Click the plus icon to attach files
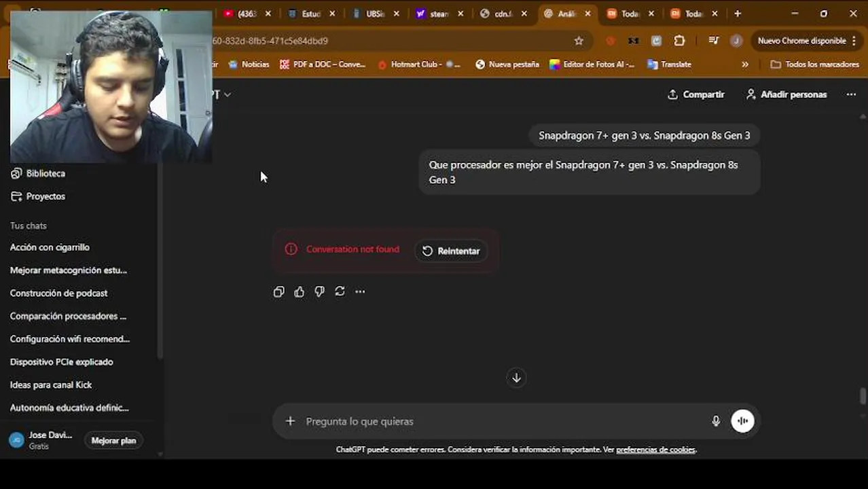The width and height of the screenshot is (868, 489). click(x=290, y=421)
